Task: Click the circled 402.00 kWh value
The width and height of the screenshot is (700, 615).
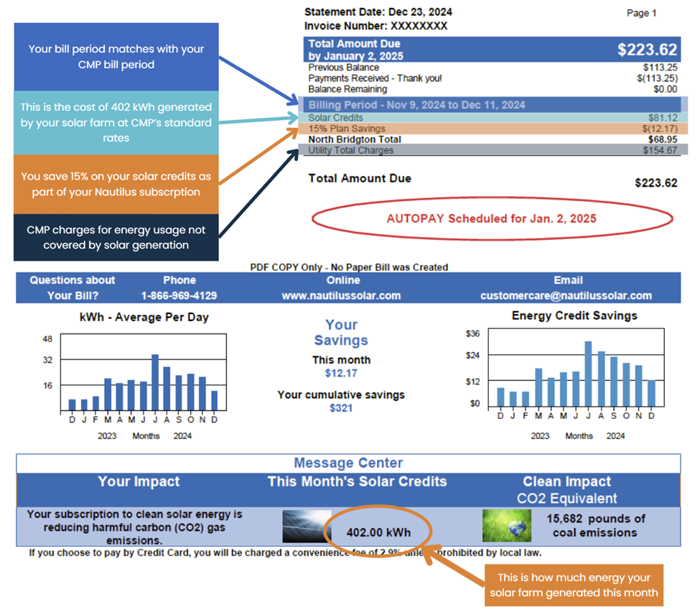Action: [x=378, y=532]
